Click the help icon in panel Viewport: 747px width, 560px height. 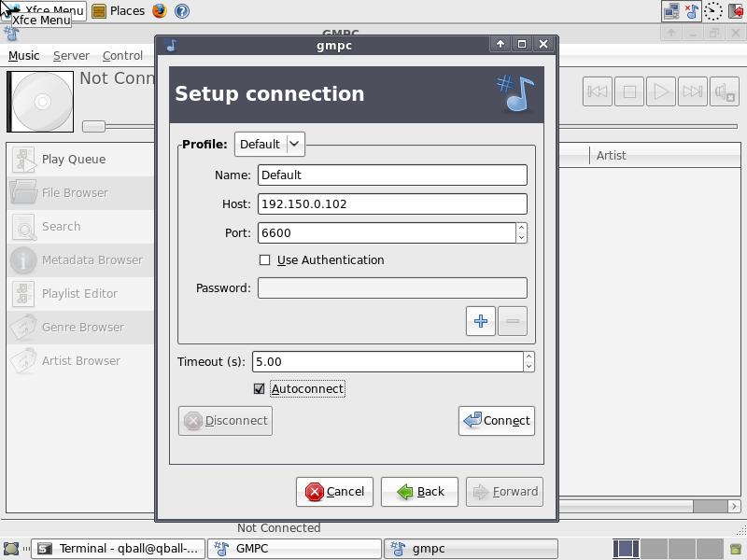pos(182,11)
